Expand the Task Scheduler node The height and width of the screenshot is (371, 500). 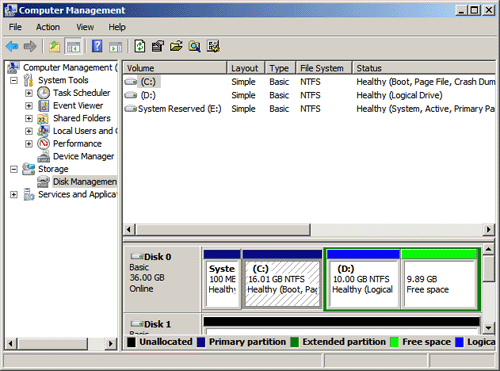pos(29,93)
